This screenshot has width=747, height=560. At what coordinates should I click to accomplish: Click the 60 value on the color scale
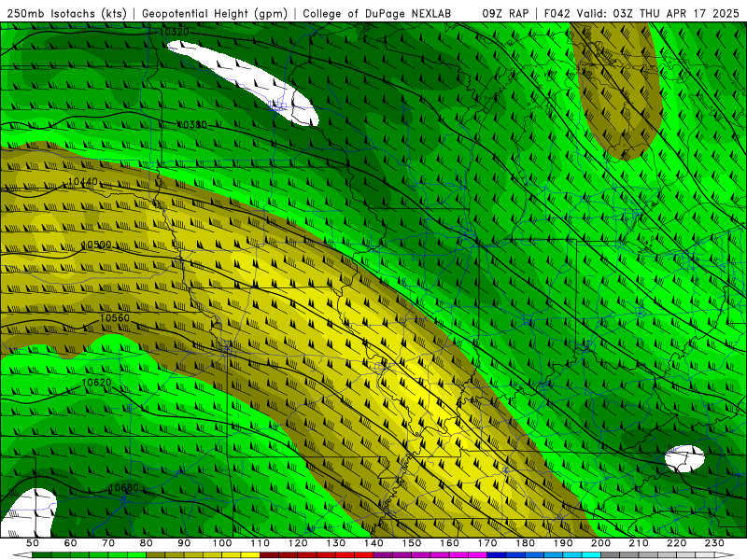(x=70, y=543)
